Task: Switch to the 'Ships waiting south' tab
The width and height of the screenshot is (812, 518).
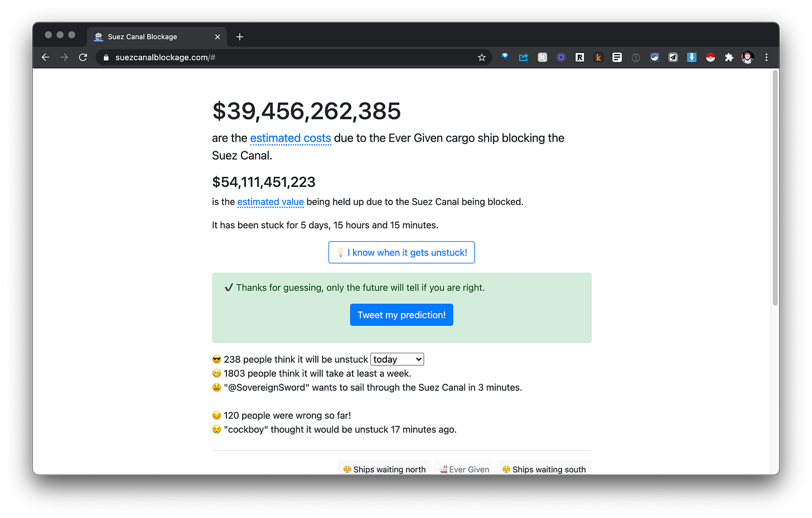Action: pyautogui.click(x=544, y=469)
